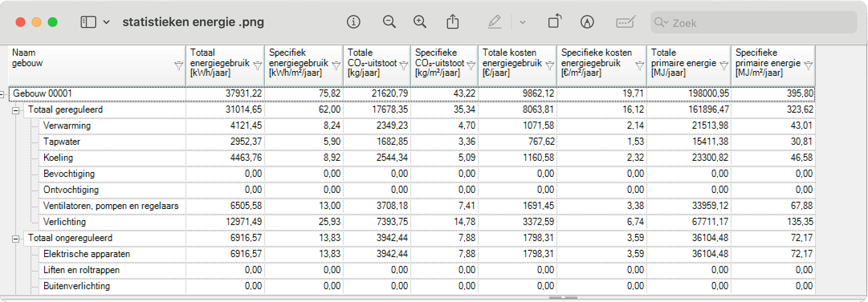Filter Specifieke primaire energie column
This screenshot has height=302, width=868.
point(809,65)
